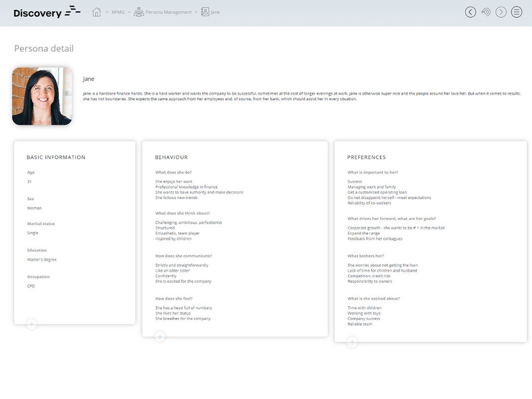Click the Preferences card heading
Screen dimensions: 532x399
[366, 158]
